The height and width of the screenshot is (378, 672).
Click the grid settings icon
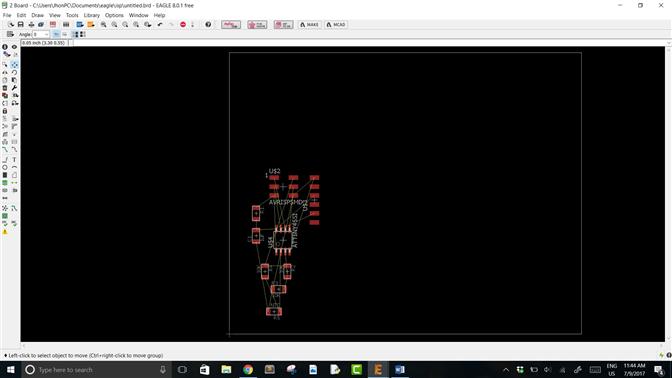10,34
